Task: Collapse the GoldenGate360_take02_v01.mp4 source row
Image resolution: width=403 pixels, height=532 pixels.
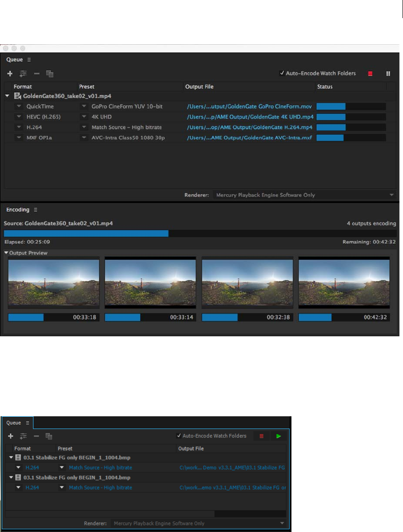Action: [x=7, y=96]
